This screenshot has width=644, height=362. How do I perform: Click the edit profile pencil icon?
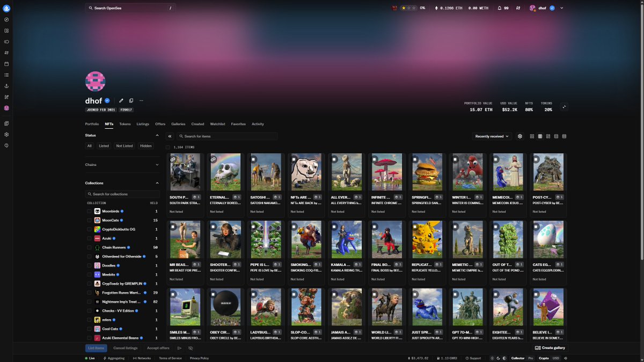click(x=121, y=100)
